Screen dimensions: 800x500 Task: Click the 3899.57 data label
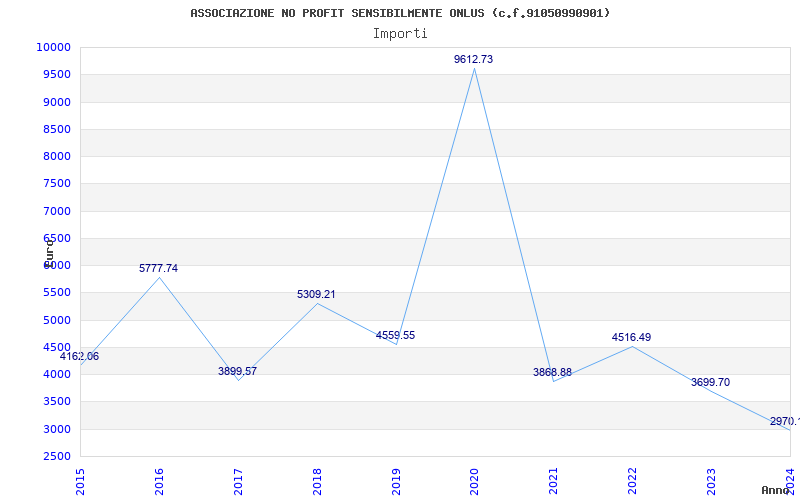pyautogui.click(x=238, y=371)
